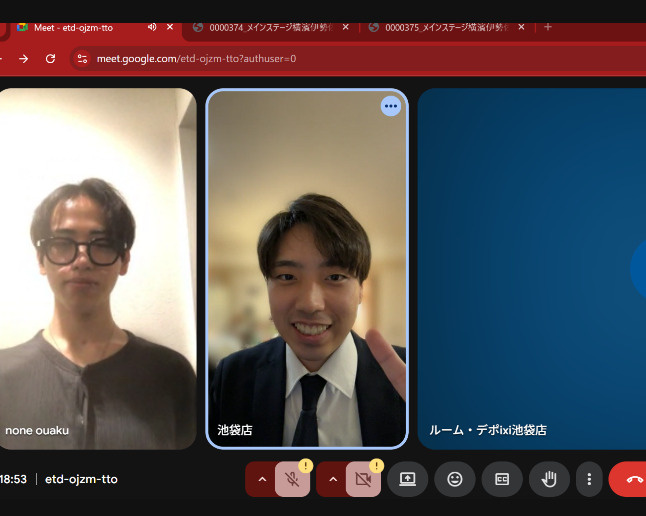Viewport: 646px width, 516px height.
Task: Click the present screen icon
Action: (407, 479)
